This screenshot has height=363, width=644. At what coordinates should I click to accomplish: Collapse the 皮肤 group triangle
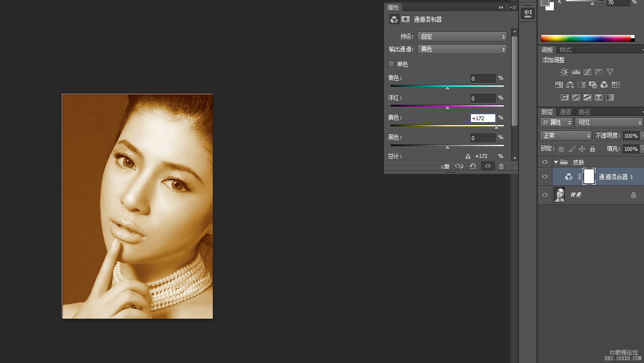(x=556, y=162)
